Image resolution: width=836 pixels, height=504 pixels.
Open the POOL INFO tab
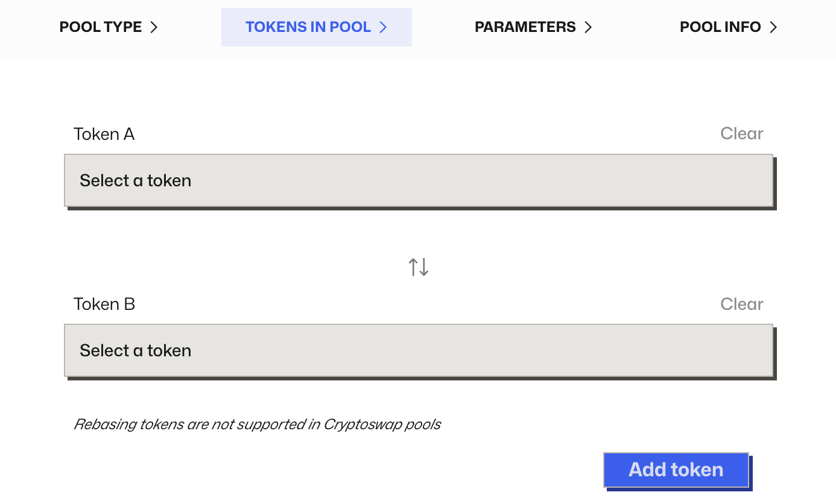coord(720,27)
